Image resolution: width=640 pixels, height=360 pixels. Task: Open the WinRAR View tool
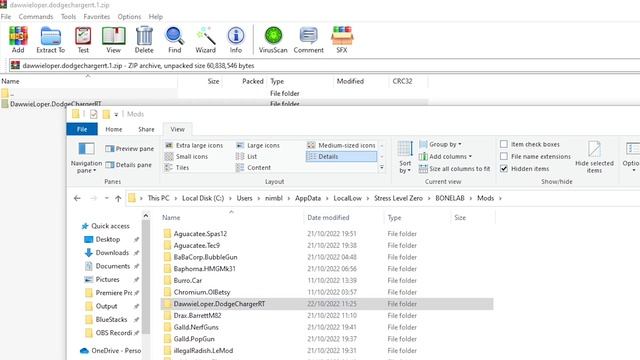(x=113, y=40)
